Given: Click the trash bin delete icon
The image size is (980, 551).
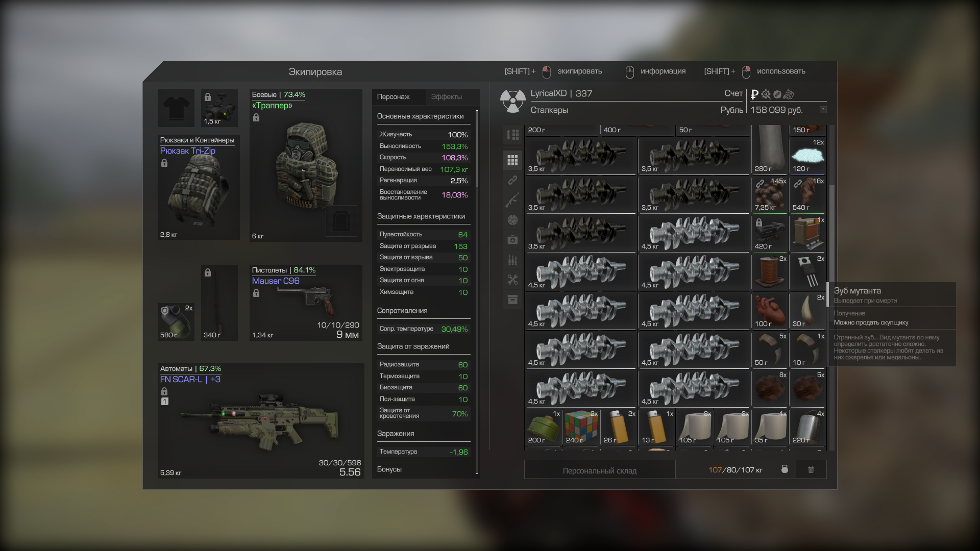Looking at the screenshot, I should 811,469.
